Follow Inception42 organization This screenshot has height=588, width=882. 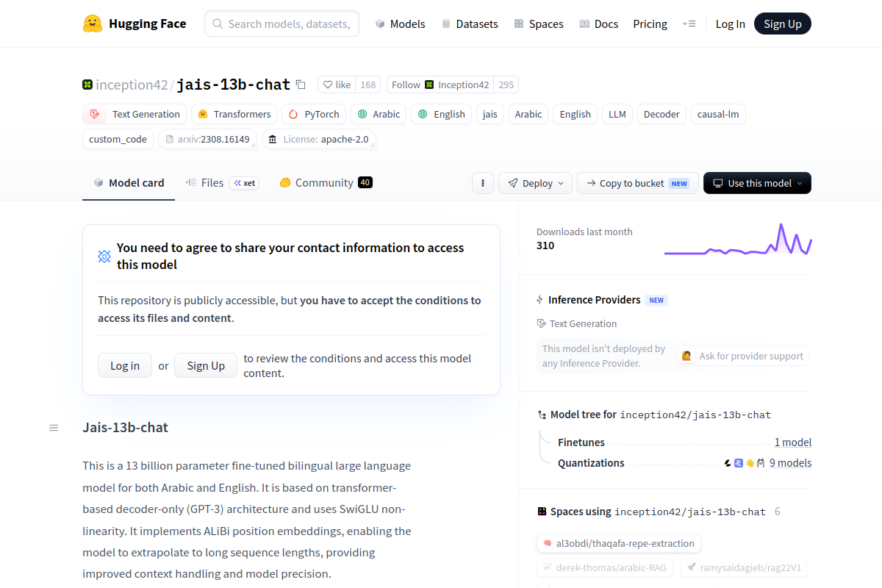[x=440, y=85]
